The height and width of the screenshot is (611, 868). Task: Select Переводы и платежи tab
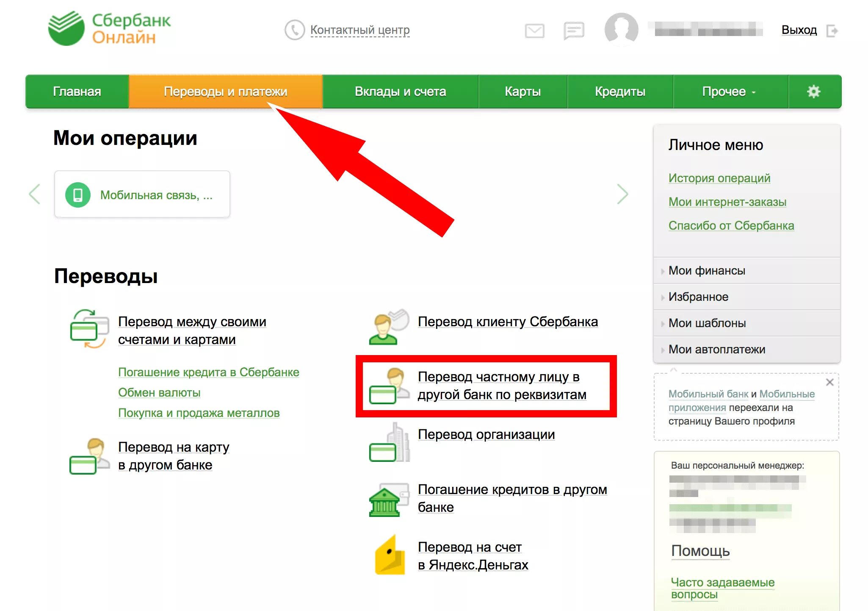225,92
